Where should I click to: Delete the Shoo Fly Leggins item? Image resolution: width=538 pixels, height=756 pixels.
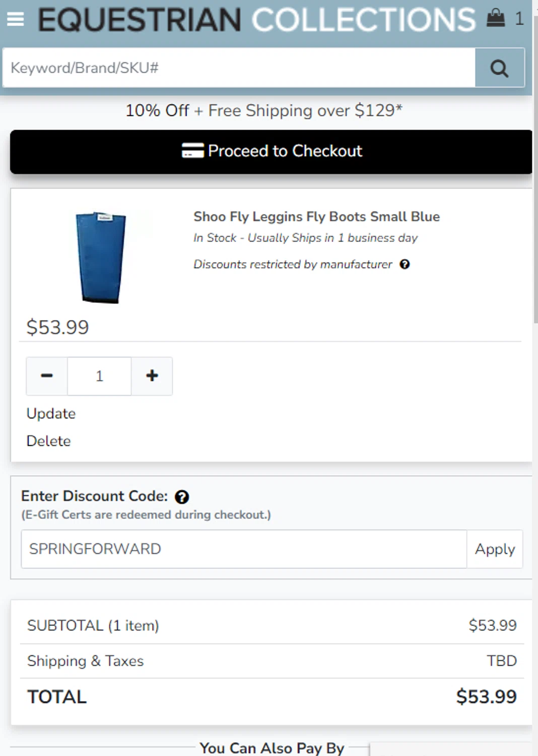(x=48, y=441)
